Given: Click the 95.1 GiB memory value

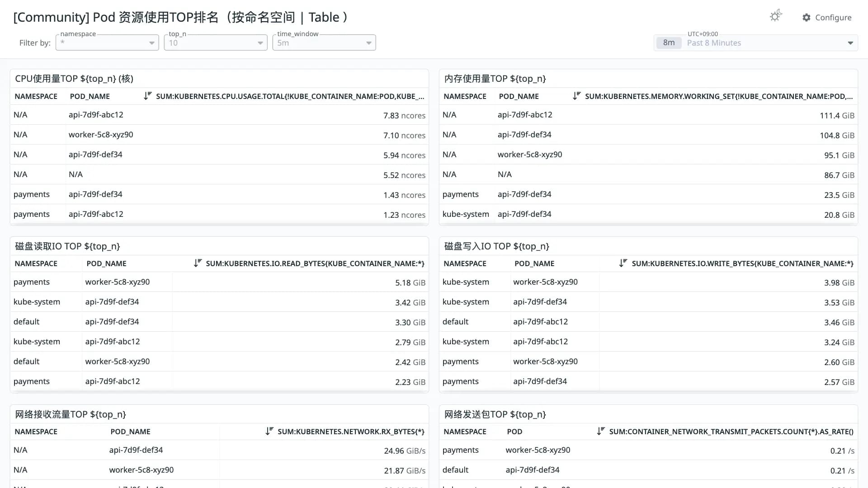Looking at the screenshot, I should coord(839,155).
